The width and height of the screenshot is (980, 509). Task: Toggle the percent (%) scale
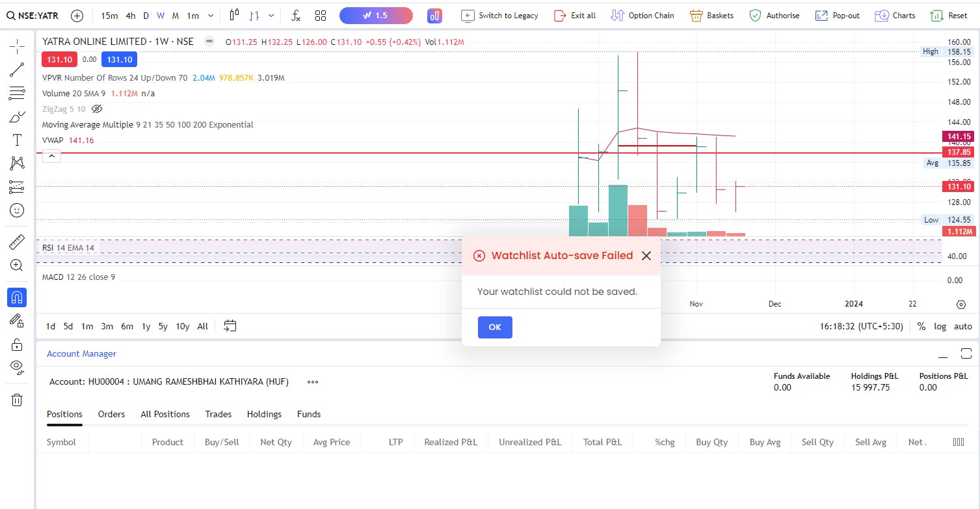[x=921, y=327]
